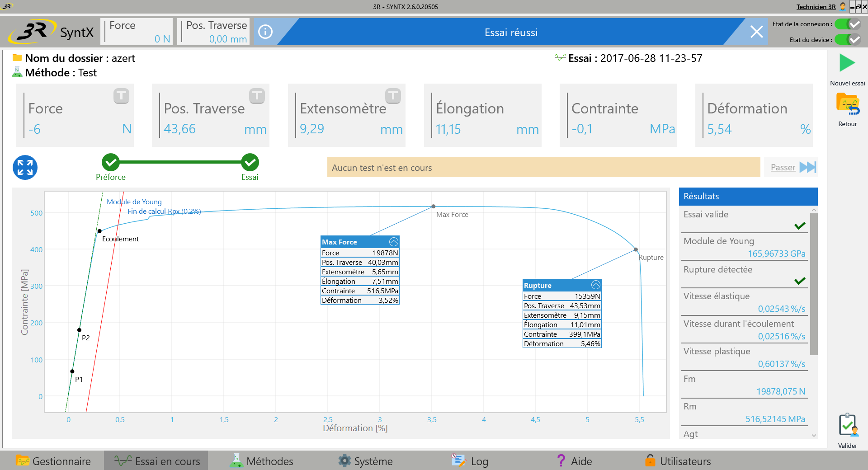Viewport: 868px width, 470px height.
Task: Open the Technicien 3R account link
Action: [x=816, y=7]
